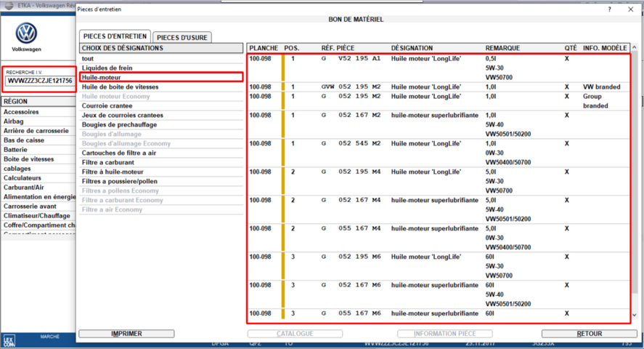Select 'Huile de boite de vitesses' designation

161,87
